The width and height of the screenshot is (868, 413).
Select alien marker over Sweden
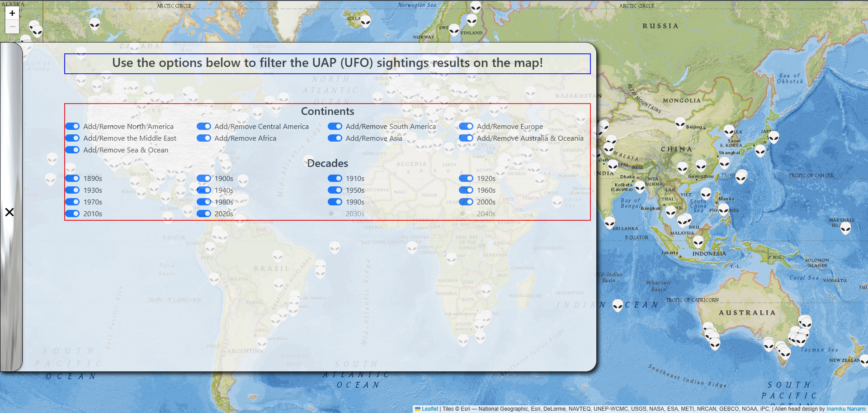click(x=454, y=30)
